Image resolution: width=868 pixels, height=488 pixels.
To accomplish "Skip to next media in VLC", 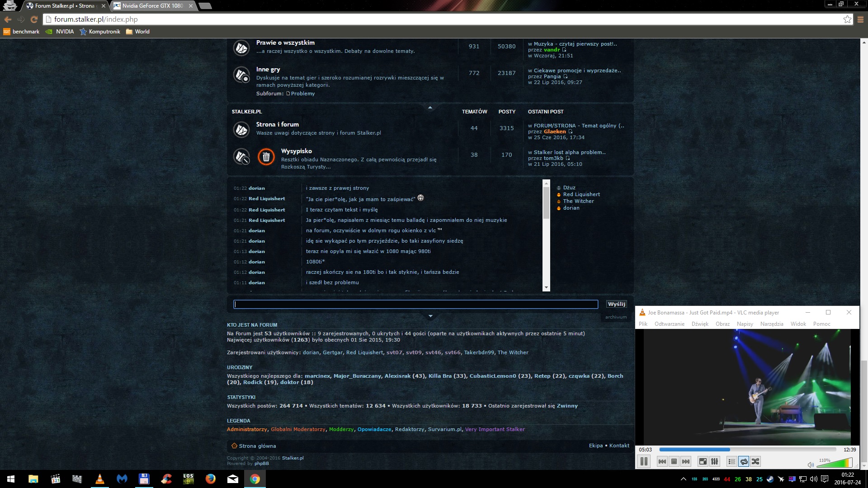I will tap(686, 461).
